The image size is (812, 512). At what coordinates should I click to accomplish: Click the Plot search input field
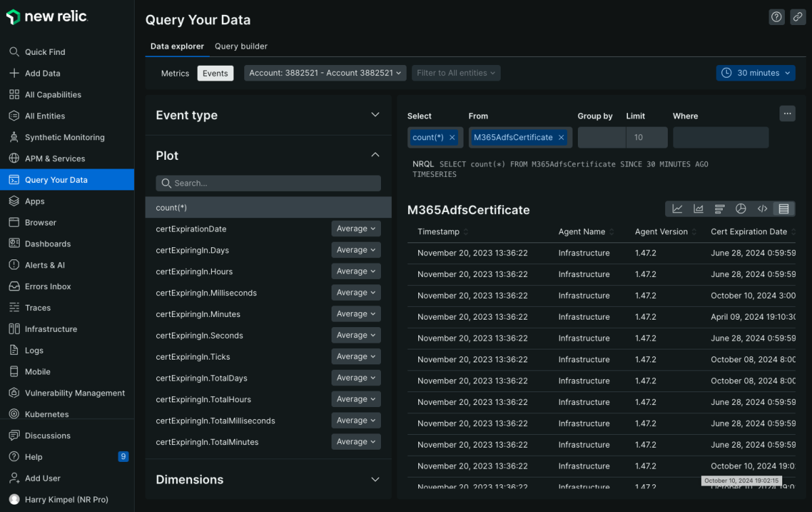click(268, 183)
